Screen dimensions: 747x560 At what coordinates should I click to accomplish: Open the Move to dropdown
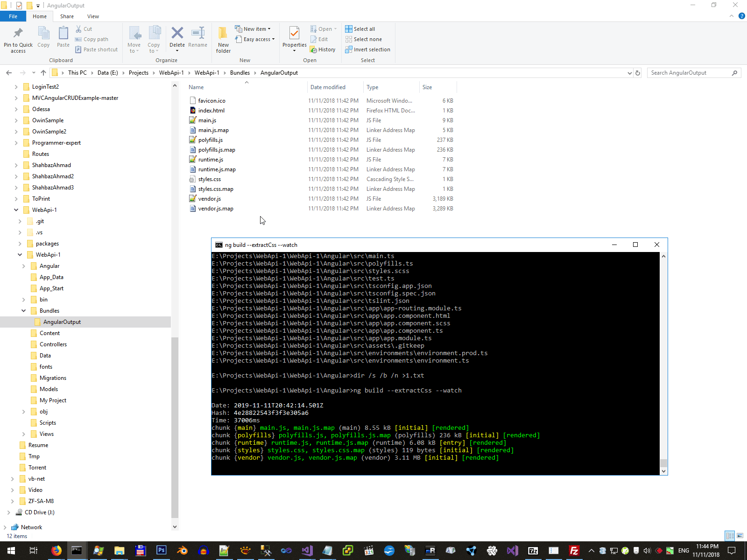coord(134,39)
